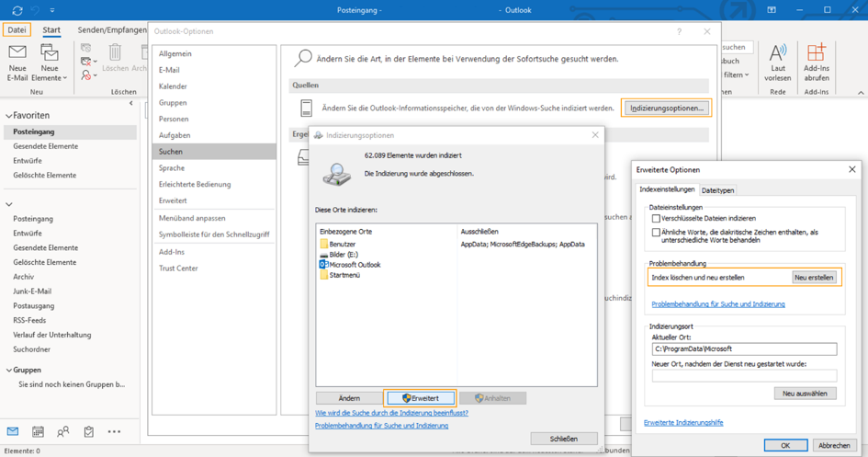Collapse the ribbon with the caret icon

(861, 93)
